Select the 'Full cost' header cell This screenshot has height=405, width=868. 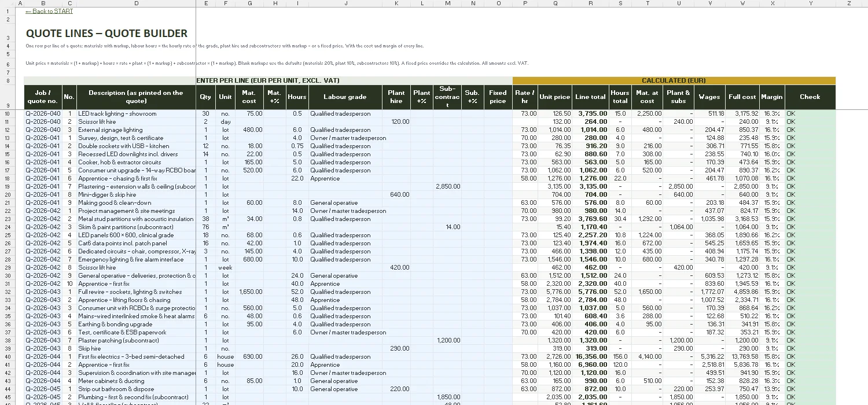742,97
